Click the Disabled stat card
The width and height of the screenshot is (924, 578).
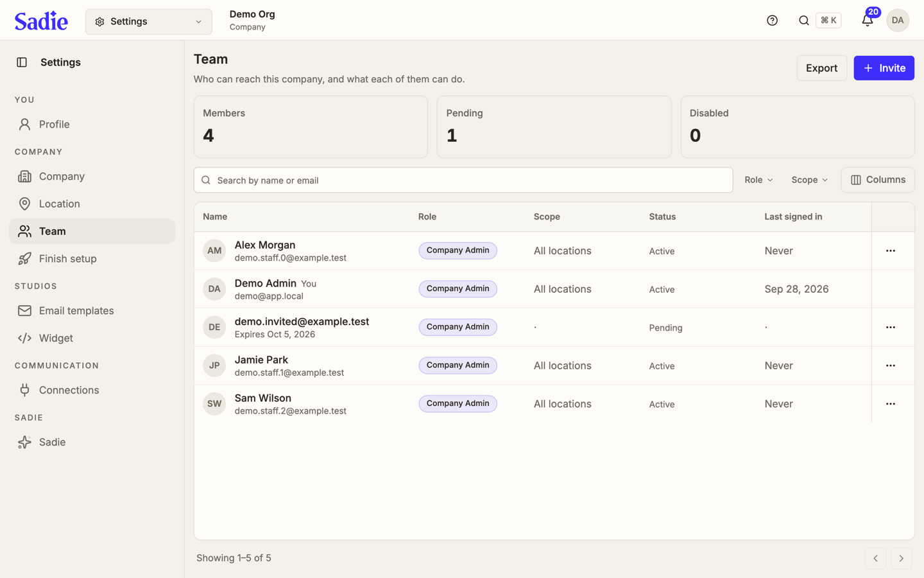798,127
